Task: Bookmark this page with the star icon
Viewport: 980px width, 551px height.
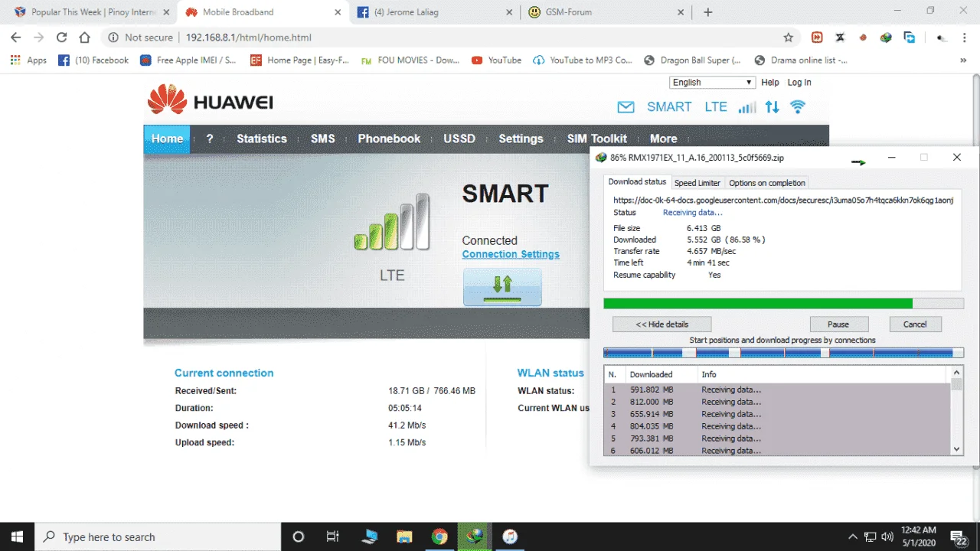Action: (x=789, y=37)
